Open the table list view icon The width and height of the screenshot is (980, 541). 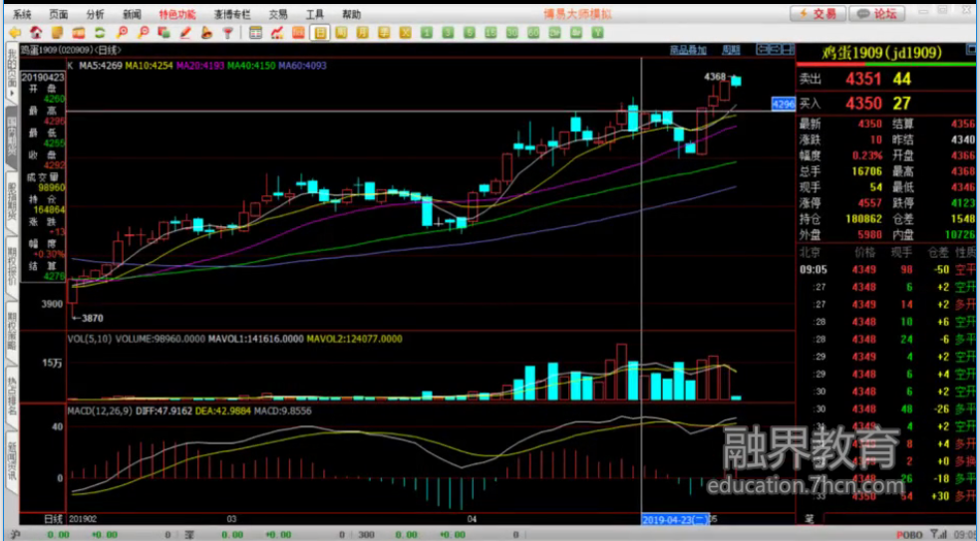[255, 32]
